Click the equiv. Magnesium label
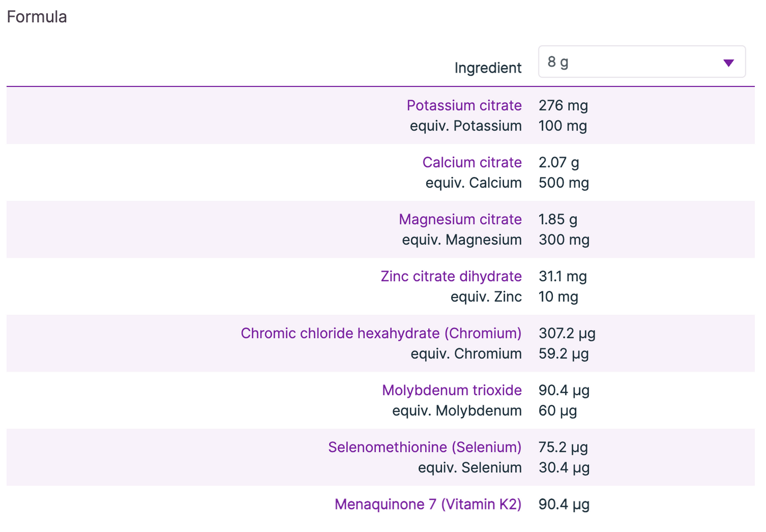This screenshot has width=766, height=532. (462, 240)
